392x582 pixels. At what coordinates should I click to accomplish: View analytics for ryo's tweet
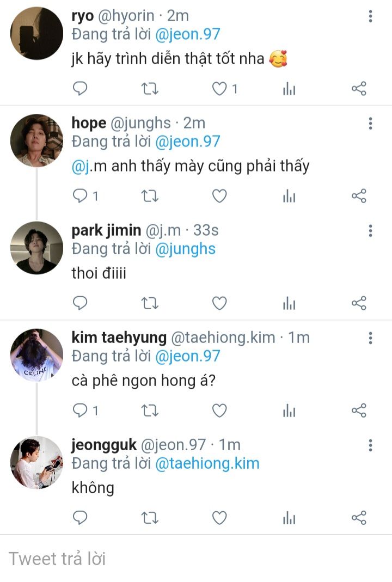pos(289,89)
